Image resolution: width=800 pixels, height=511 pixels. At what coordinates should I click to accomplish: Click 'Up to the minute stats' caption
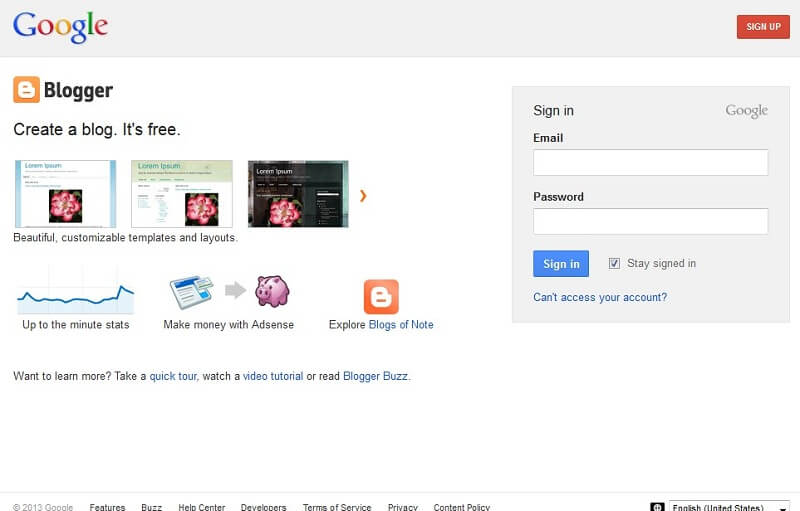coord(76,325)
